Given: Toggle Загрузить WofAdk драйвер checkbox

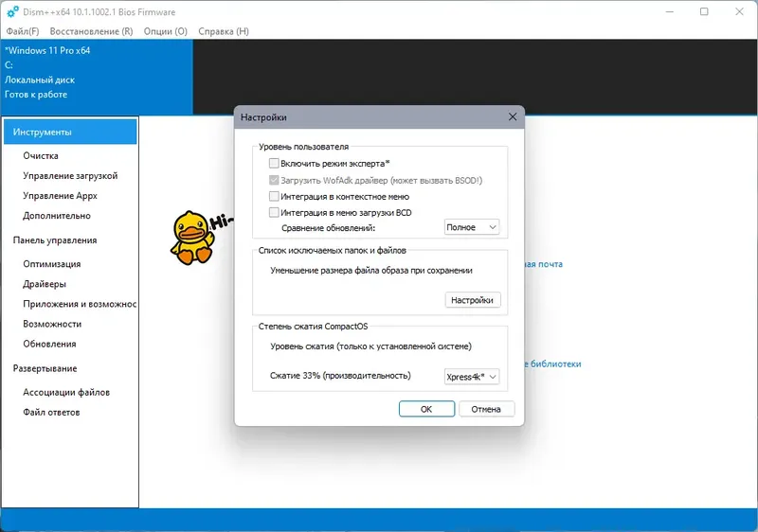Looking at the screenshot, I should coord(274,180).
